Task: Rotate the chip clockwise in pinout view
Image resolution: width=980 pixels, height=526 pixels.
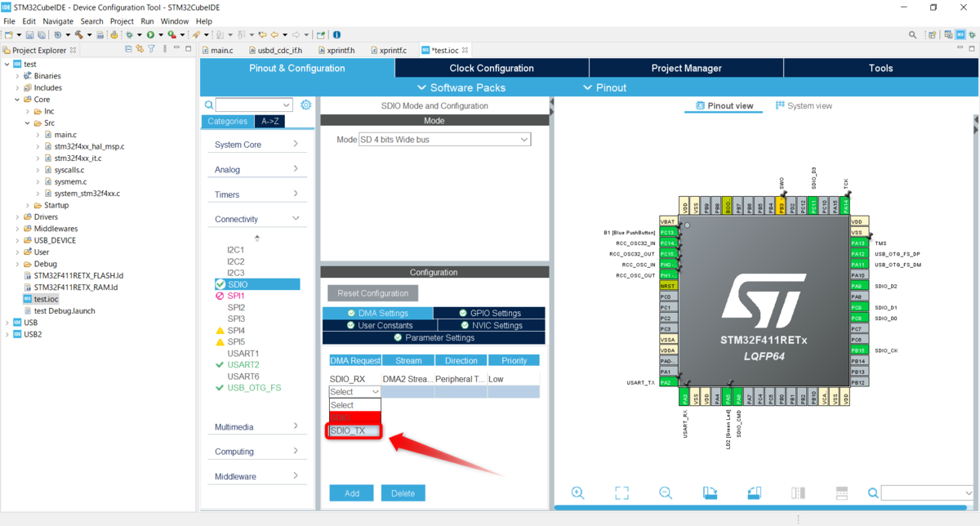Action: pyautogui.click(x=710, y=493)
